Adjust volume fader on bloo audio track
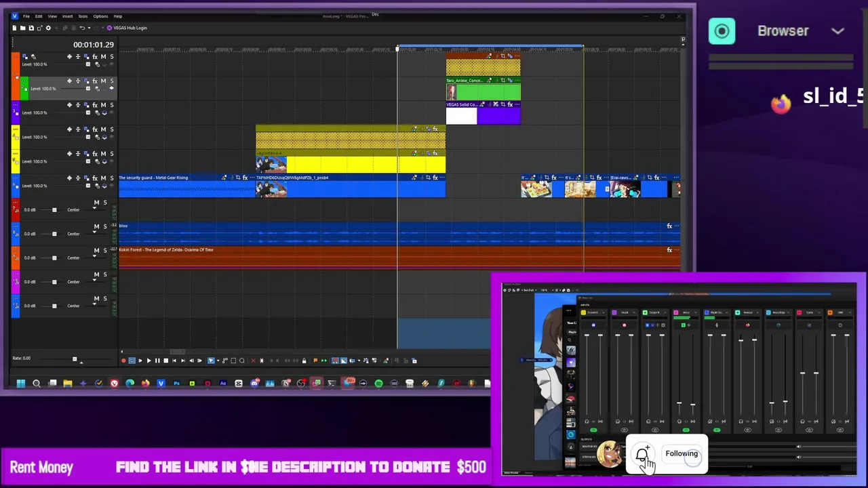The image size is (868, 488). pyautogui.click(x=54, y=234)
